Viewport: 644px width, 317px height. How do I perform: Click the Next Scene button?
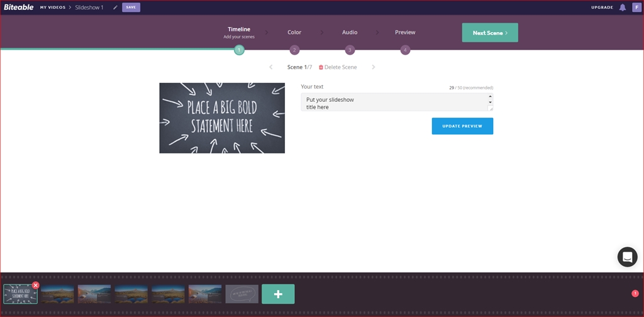[x=490, y=33]
